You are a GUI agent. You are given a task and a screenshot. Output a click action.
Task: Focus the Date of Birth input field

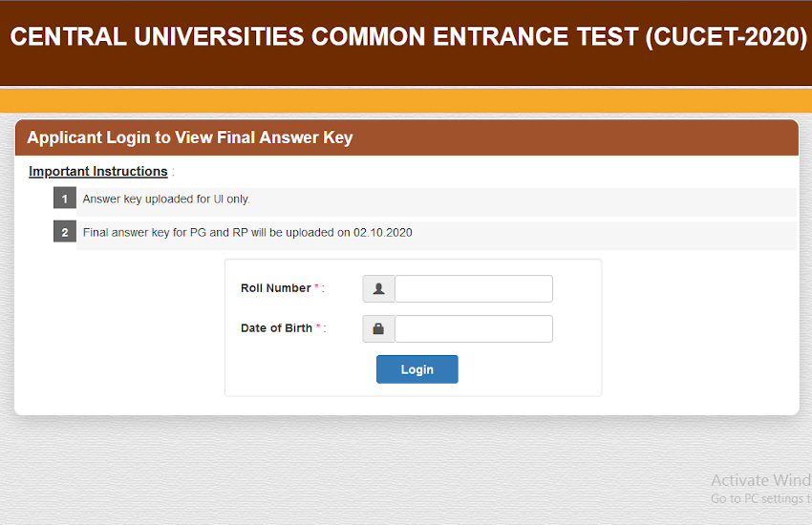(474, 328)
